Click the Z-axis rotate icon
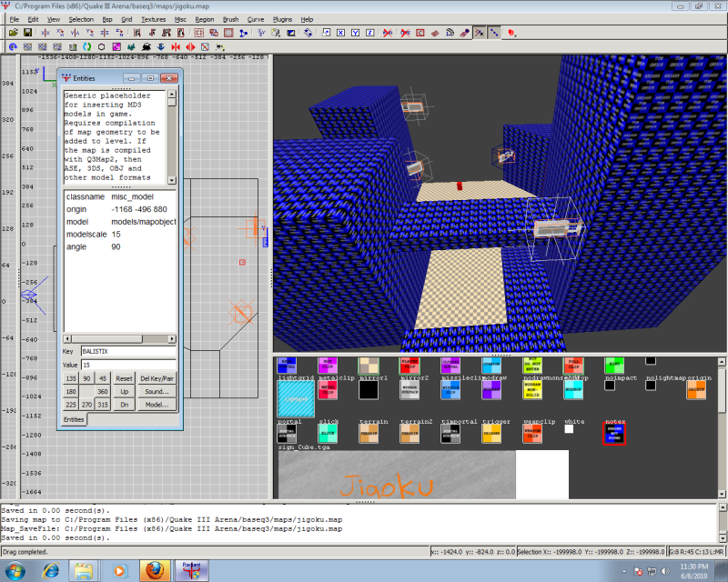The width and height of the screenshot is (728, 582). tap(119, 33)
